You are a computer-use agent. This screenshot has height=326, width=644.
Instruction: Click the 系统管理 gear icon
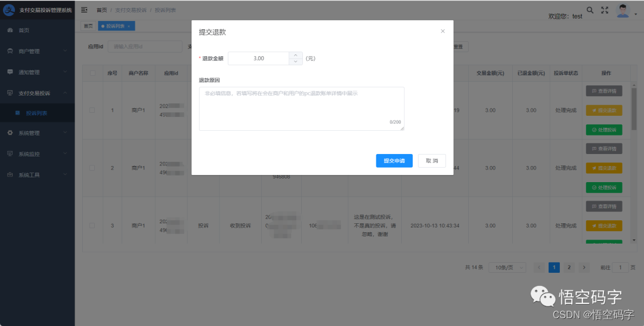coord(10,133)
